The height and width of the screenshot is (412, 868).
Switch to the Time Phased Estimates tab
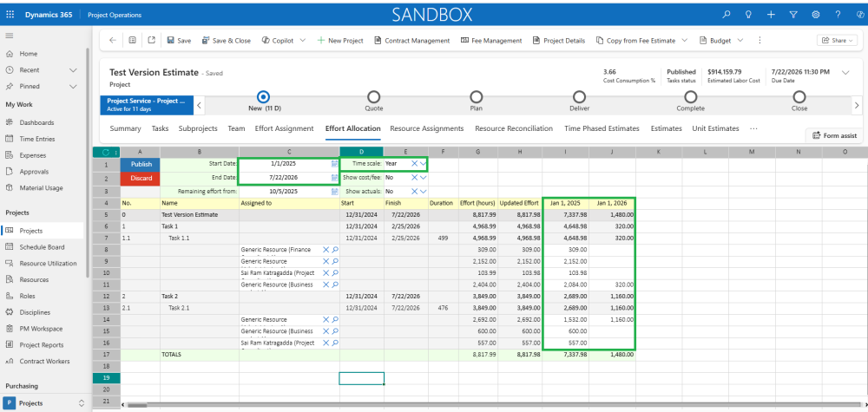(602, 128)
